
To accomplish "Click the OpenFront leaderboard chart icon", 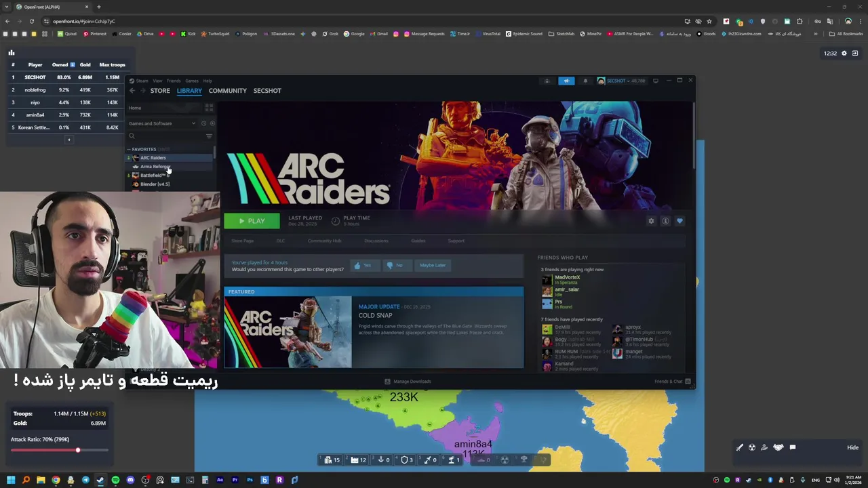I will pyautogui.click(x=11, y=53).
